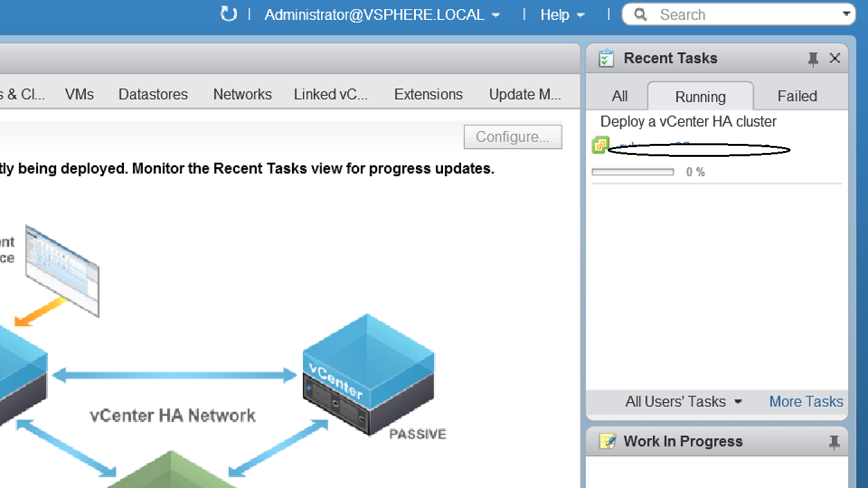Click the passive vCenter node graphic
The image size is (868, 488).
[x=369, y=374]
